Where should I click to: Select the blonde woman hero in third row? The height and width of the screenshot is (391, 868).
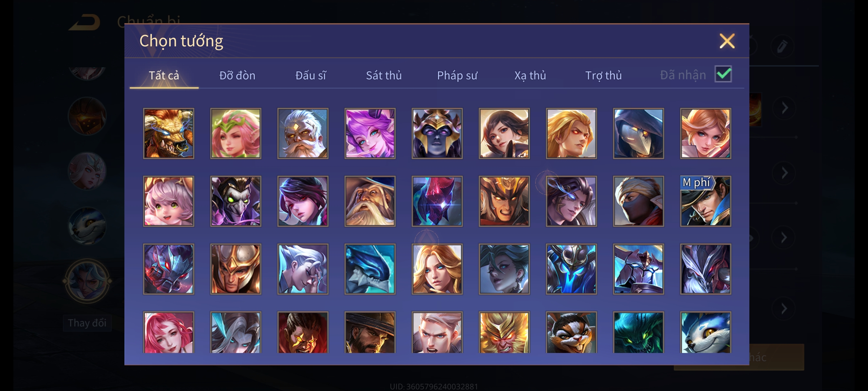(437, 269)
